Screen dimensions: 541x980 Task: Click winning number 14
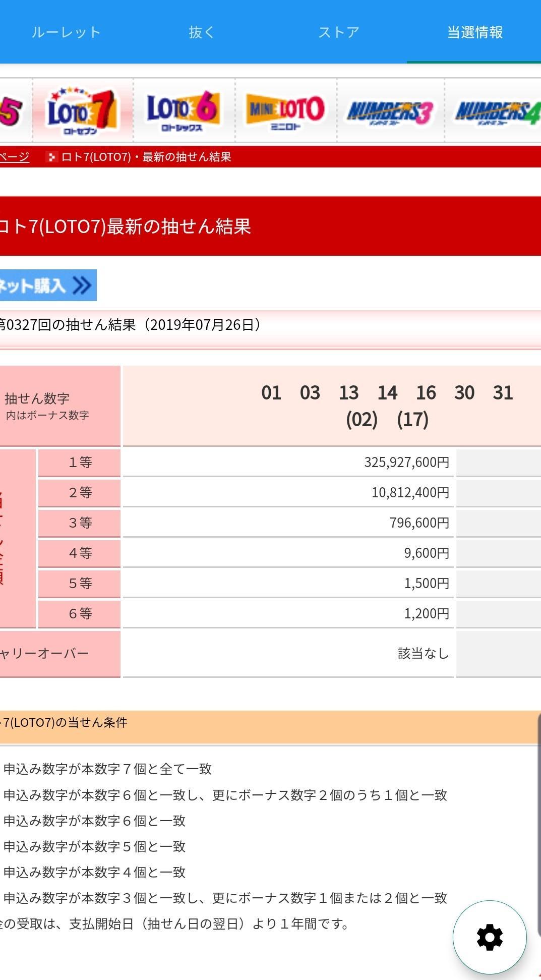click(x=387, y=392)
